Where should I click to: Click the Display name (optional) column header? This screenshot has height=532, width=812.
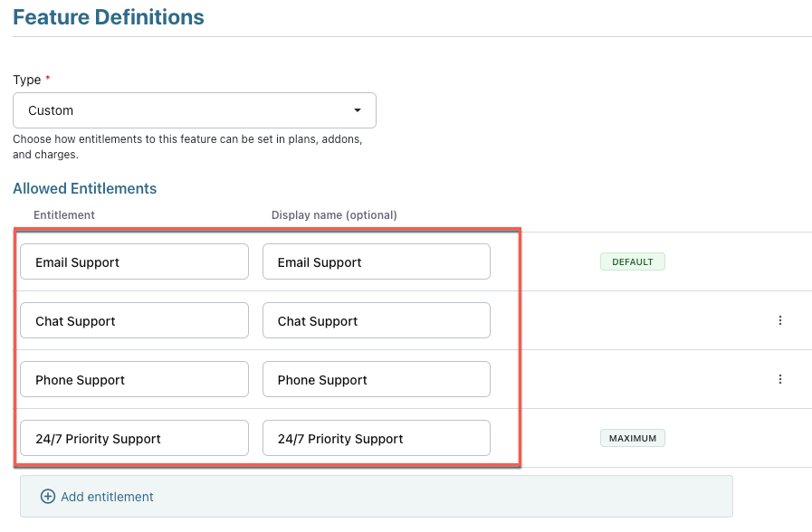(334, 215)
